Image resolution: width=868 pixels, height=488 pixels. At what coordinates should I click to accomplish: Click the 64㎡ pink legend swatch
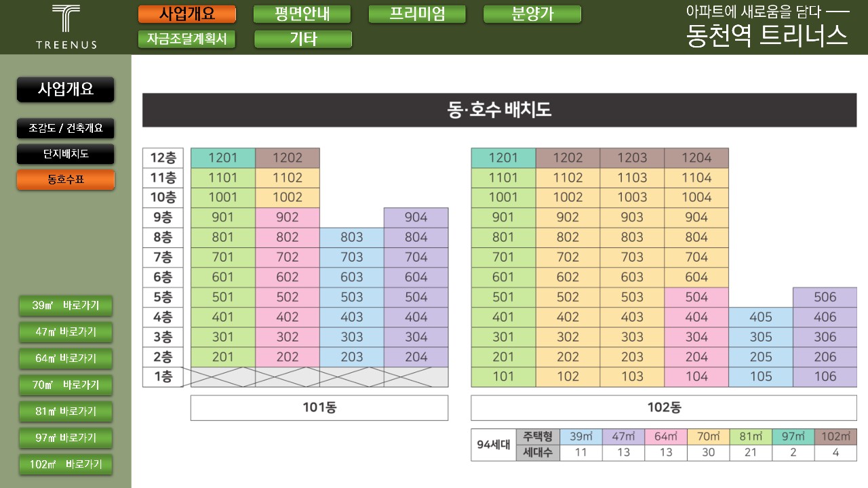point(666,436)
